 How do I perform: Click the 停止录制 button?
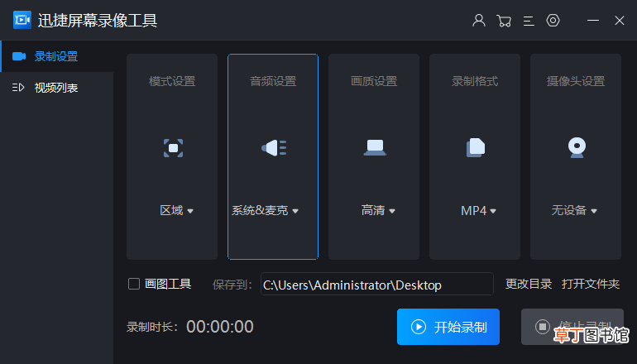pyautogui.click(x=572, y=327)
